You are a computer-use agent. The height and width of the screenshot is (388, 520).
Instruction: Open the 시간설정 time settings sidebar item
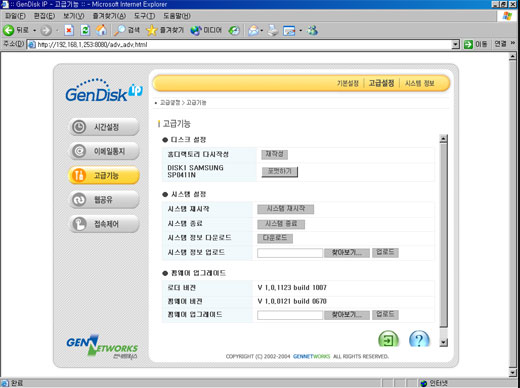(104, 127)
